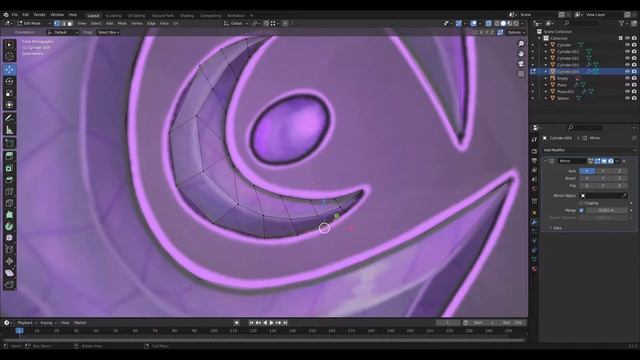Activate the Move tool in left toolbar
This screenshot has height=360, width=640.
point(9,69)
